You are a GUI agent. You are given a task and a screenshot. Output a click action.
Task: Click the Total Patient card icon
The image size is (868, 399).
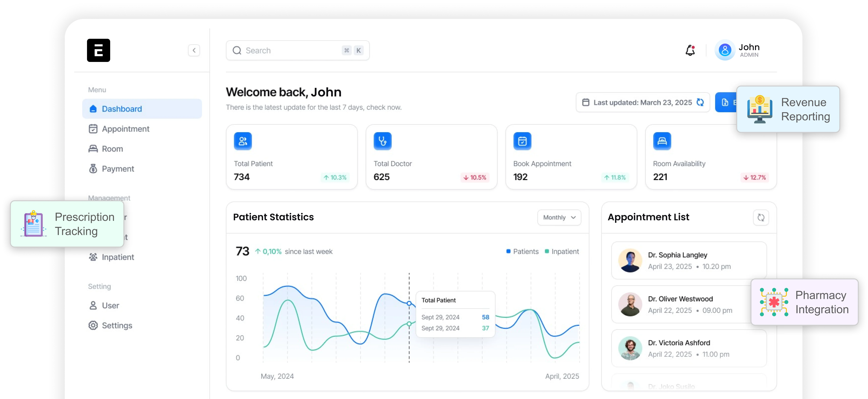(x=243, y=141)
